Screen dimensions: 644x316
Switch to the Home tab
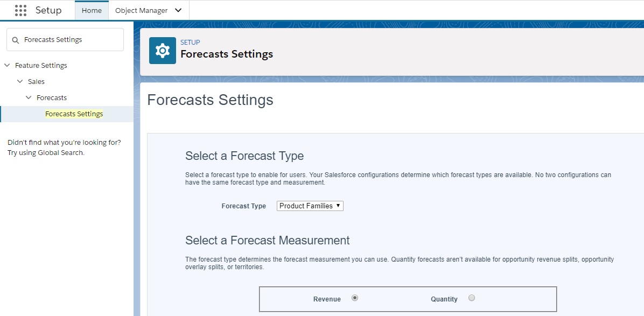click(x=92, y=10)
